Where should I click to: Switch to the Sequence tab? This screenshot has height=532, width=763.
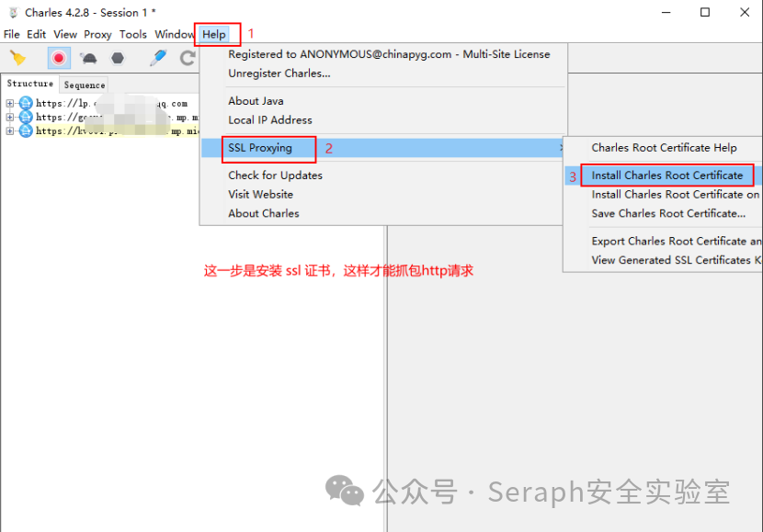click(85, 85)
